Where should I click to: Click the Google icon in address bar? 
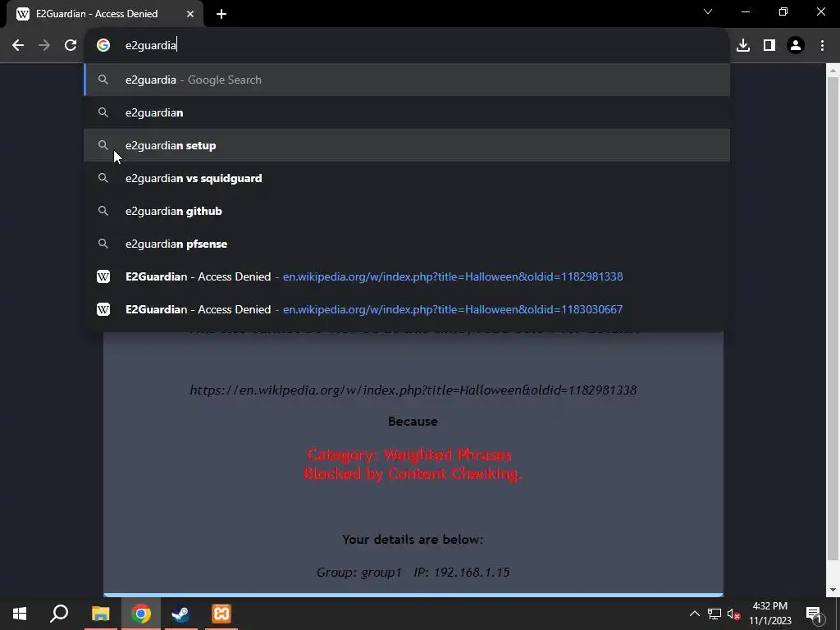pyautogui.click(x=103, y=45)
